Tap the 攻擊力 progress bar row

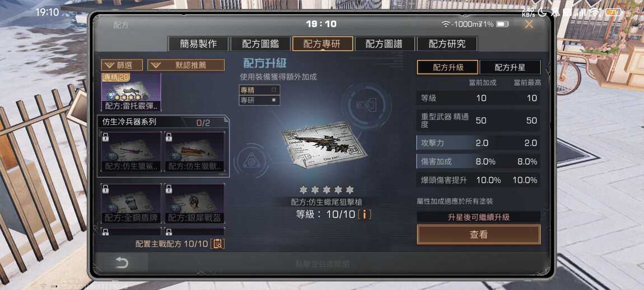point(478,142)
